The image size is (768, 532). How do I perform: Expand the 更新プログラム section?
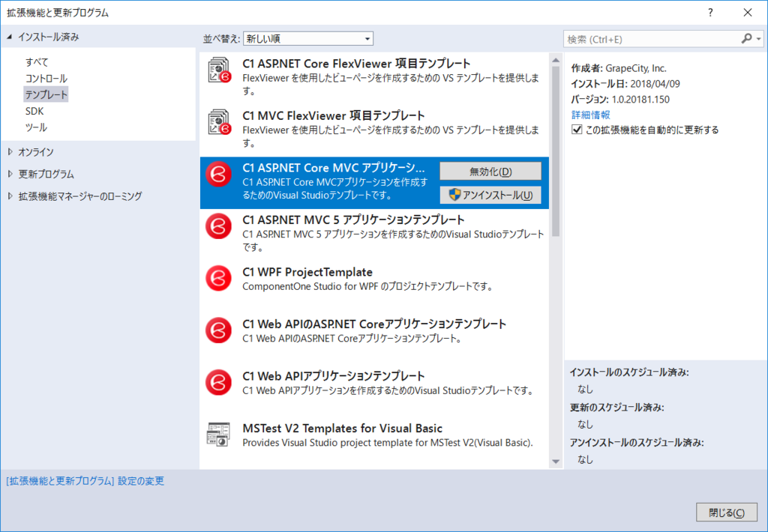(10, 175)
